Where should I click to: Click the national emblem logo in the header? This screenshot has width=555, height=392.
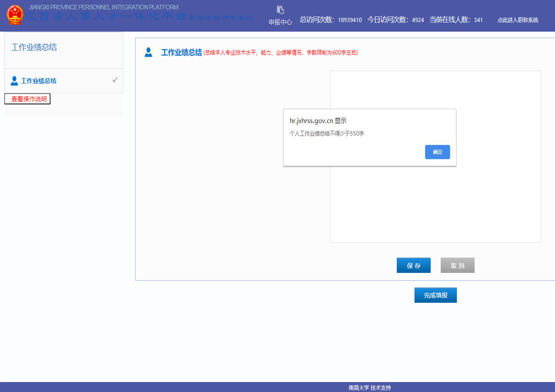(x=15, y=15)
